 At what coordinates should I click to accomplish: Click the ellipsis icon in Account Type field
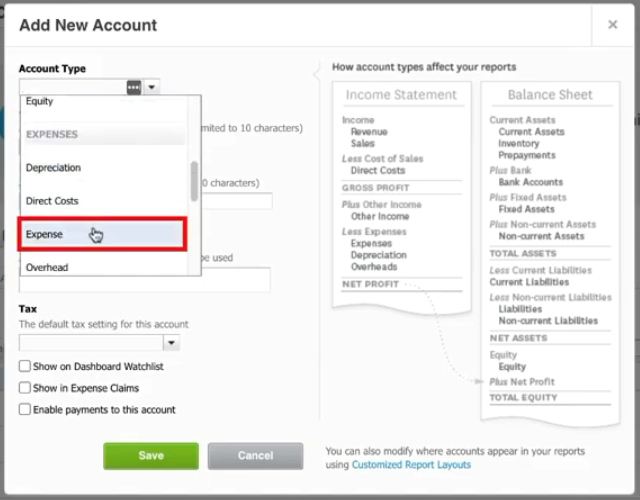[134, 87]
